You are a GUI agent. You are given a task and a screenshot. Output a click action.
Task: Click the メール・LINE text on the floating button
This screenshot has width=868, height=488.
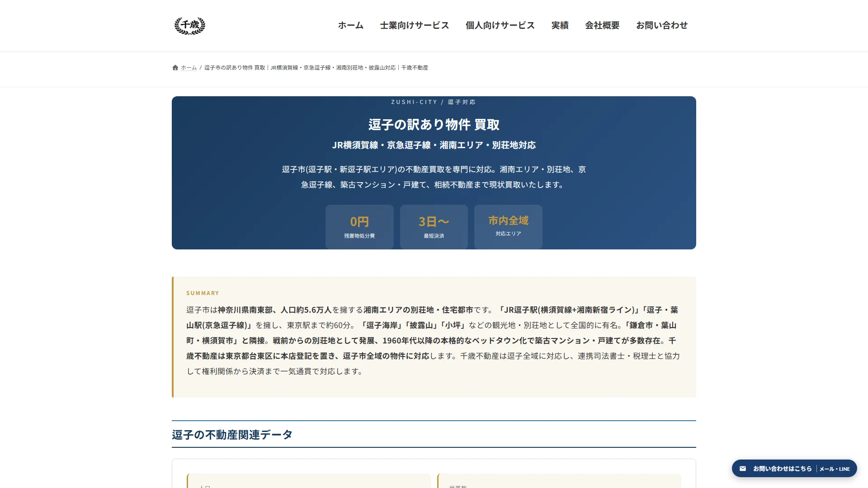835,469
